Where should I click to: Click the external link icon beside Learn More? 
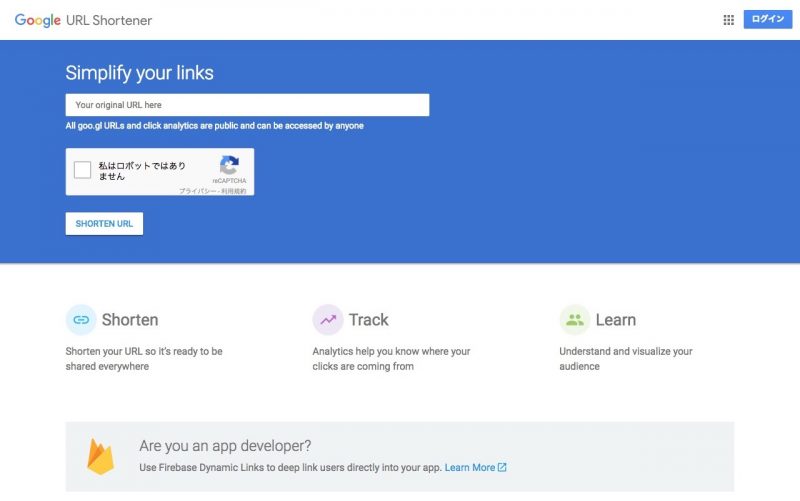[502, 467]
